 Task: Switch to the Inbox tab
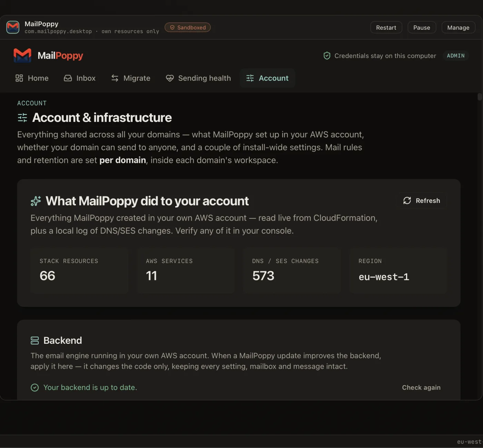point(80,78)
